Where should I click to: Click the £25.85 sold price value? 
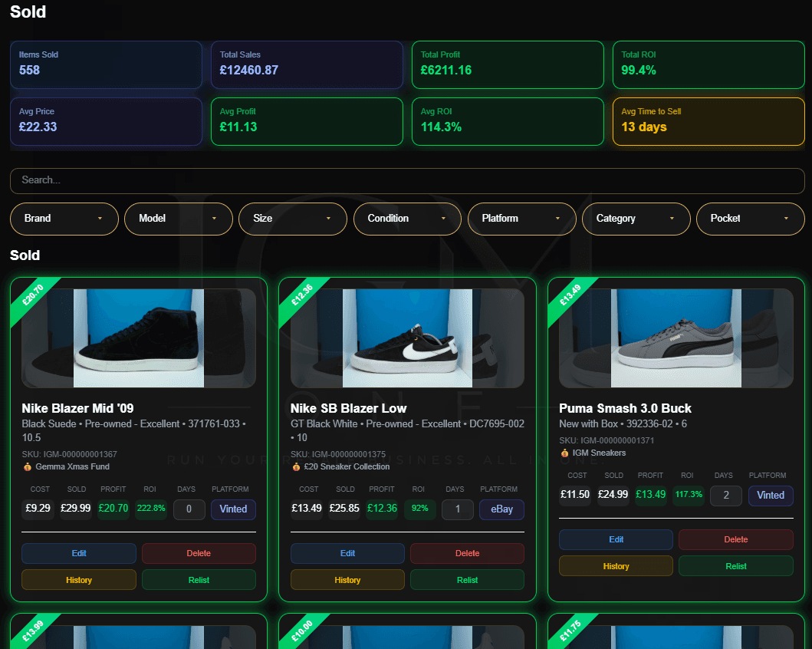click(x=344, y=509)
